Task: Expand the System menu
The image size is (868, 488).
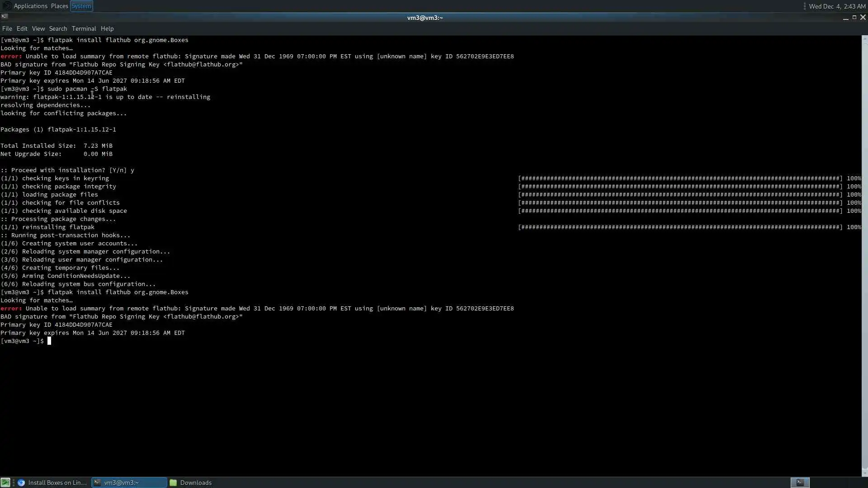Action: [81, 6]
